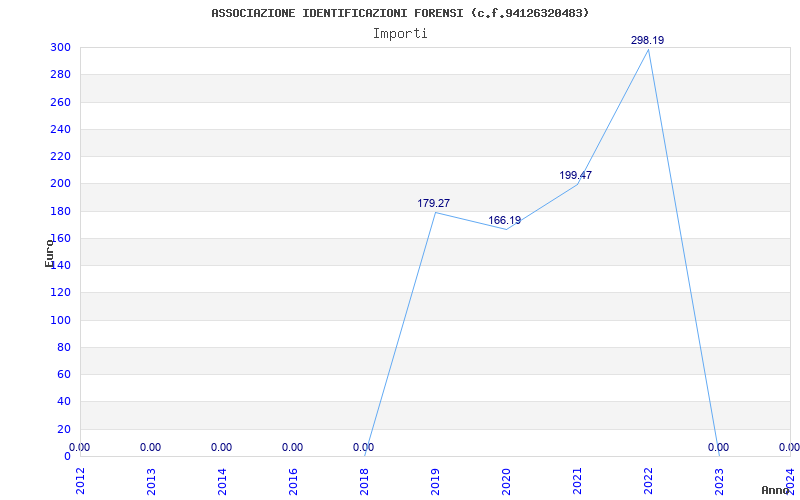
Task: Click the 2014 x-axis year label
Action: point(222,481)
